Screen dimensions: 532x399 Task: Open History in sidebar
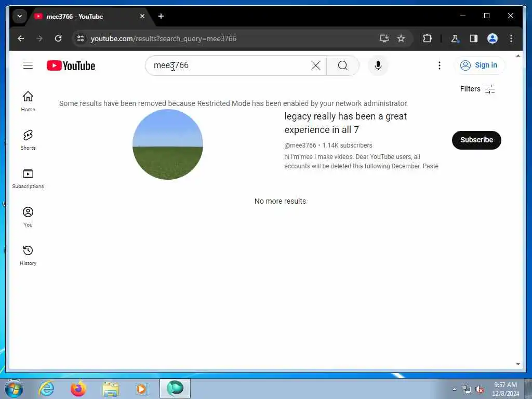28,255
